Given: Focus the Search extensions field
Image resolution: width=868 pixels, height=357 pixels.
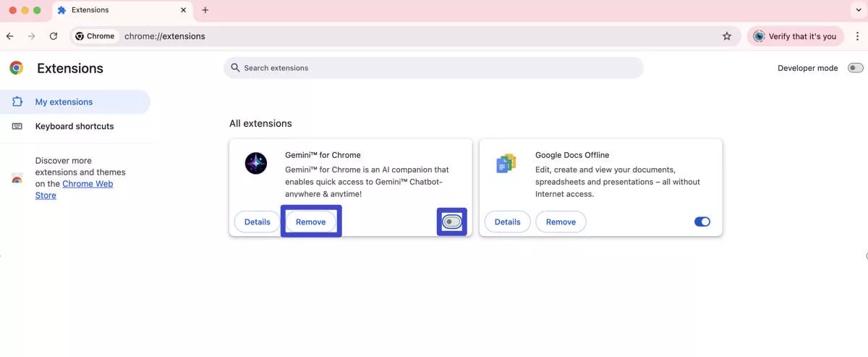Looking at the screenshot, I should point(433,68).
